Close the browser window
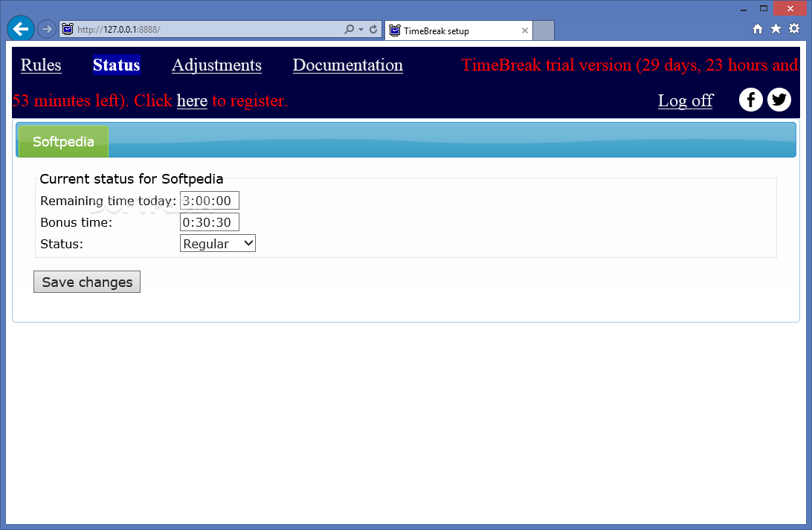Image resolution: width=812 pixels, height=530 pixels. 790,9
